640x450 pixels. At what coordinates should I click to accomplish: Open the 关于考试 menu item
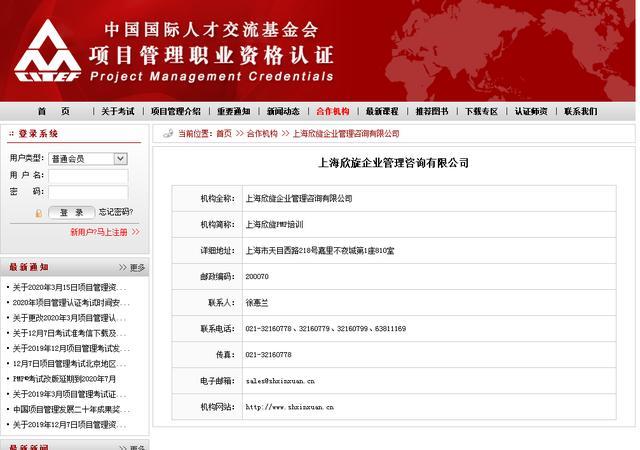(118, 111)
